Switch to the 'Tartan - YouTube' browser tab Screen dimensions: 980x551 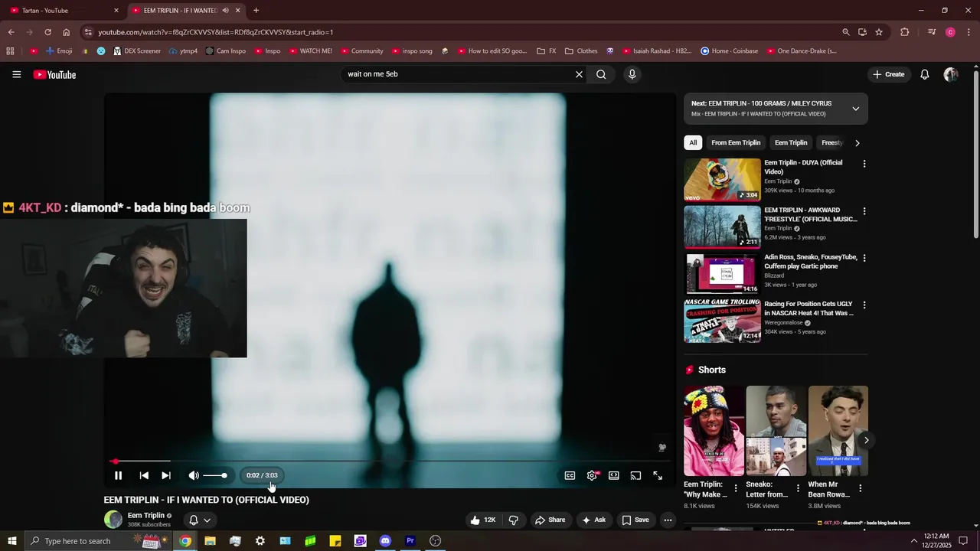point(61,10)
